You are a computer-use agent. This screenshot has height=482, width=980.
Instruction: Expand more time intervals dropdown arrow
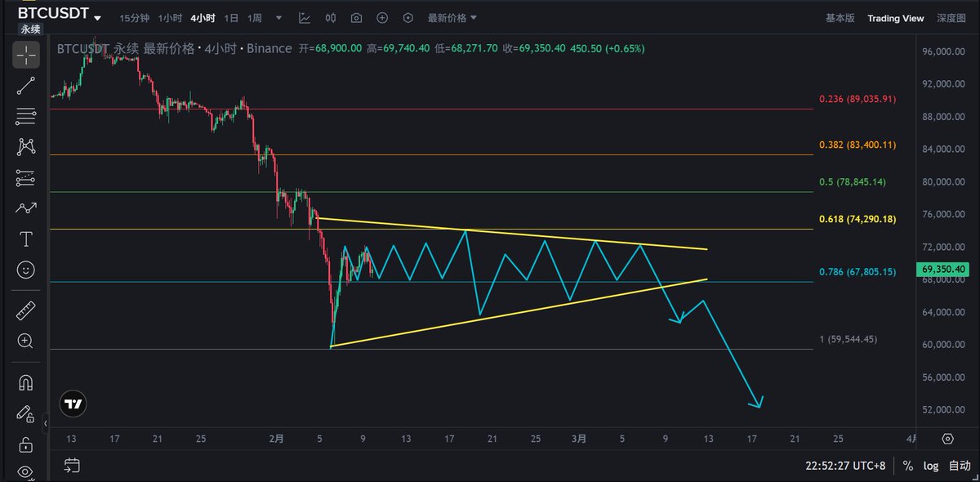tap(279, 17)
